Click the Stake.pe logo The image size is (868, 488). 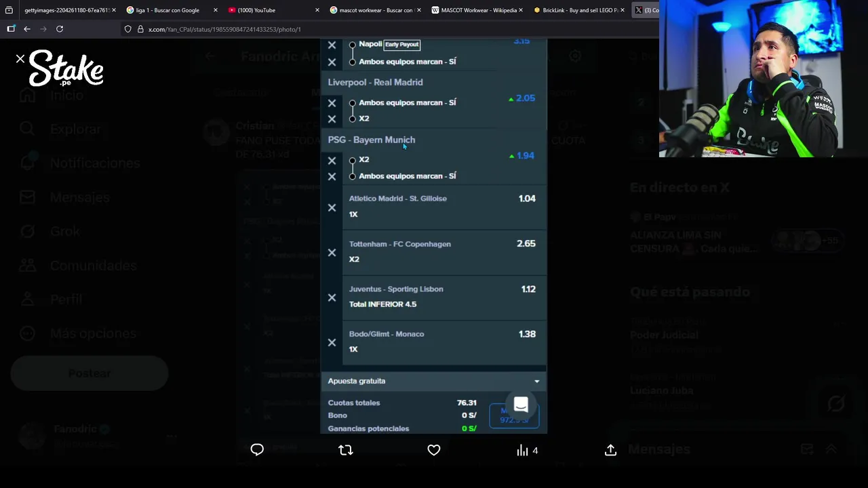point(66,68)
